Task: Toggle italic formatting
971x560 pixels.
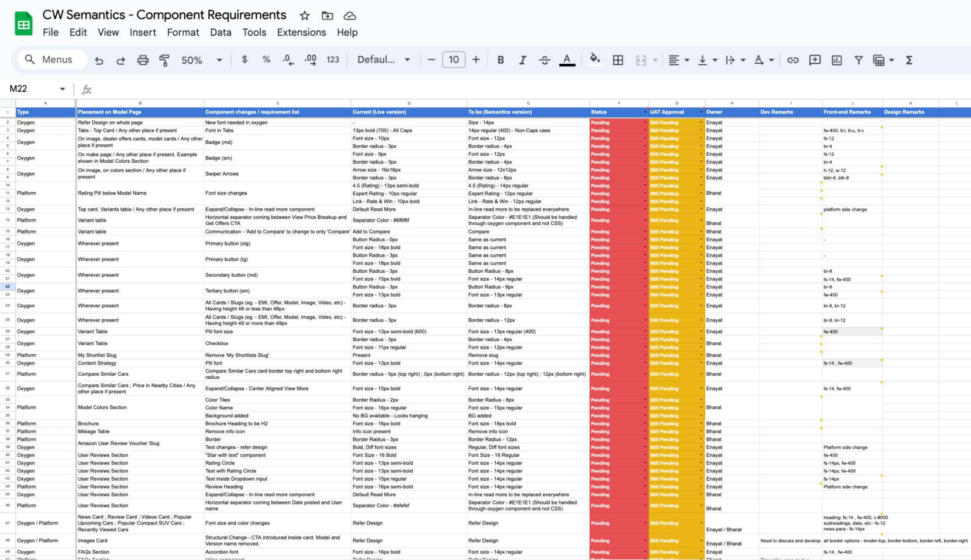Action: pos(523,60)
